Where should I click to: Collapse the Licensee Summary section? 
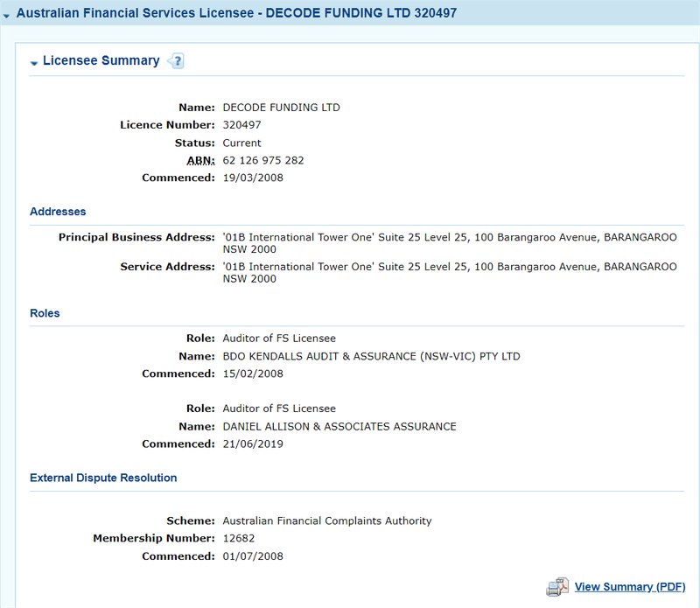click(x=34, y=63)
